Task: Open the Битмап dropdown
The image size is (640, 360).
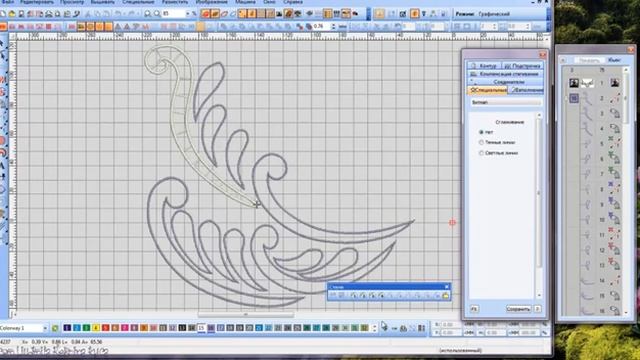Action: pyautogui.click(x=505, y=102)
